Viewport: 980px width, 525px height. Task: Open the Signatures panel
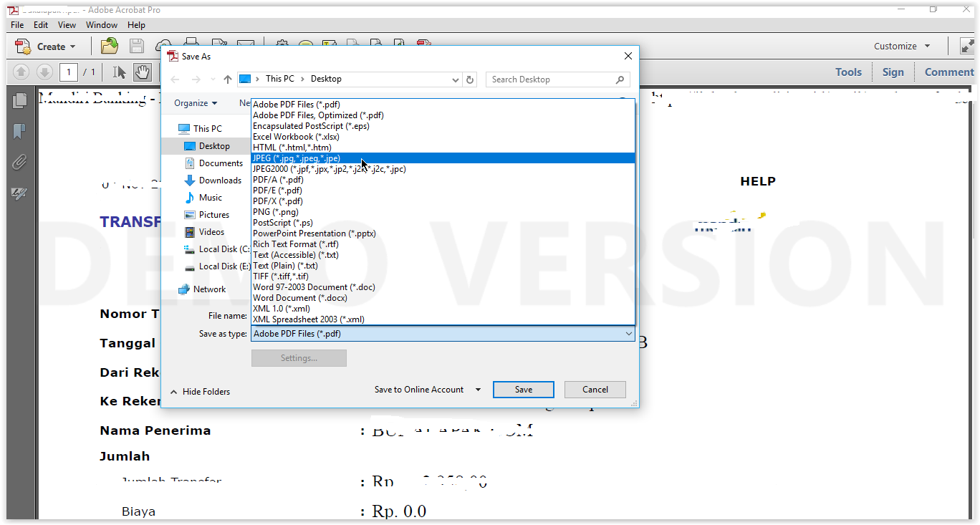[19, 193]
